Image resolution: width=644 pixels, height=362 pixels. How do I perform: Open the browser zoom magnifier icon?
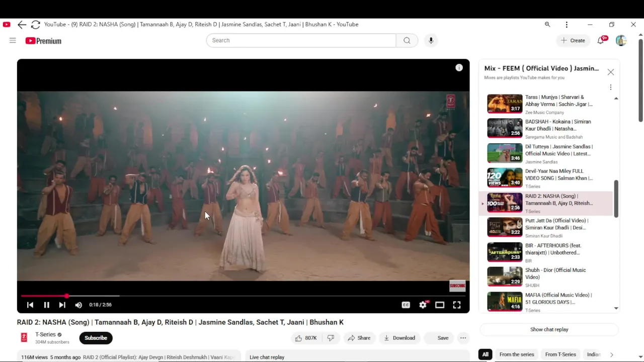click(547, 24)
